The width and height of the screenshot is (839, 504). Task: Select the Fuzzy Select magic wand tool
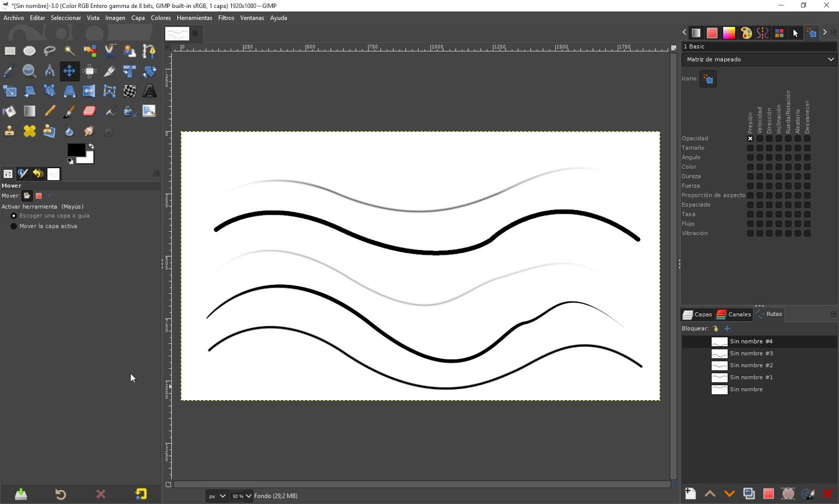pyautogui.click(x=70, y=51)
